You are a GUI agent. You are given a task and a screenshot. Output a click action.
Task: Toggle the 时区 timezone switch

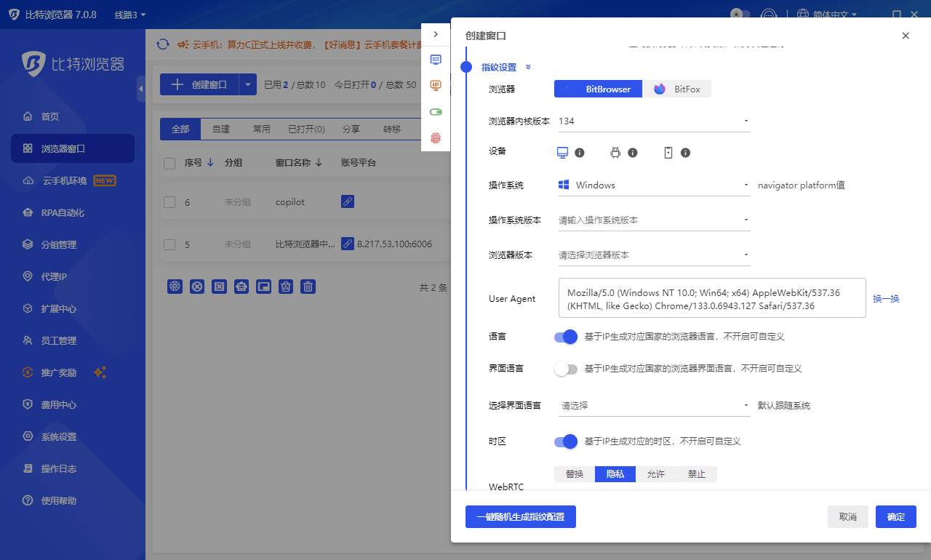(x=565, y=441)
